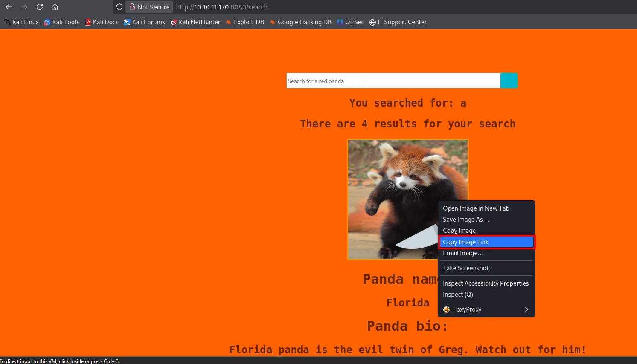Reload the current page
The height and width of the screenshot is (364, 637).
pyautogui.click(x=40, y=7)
